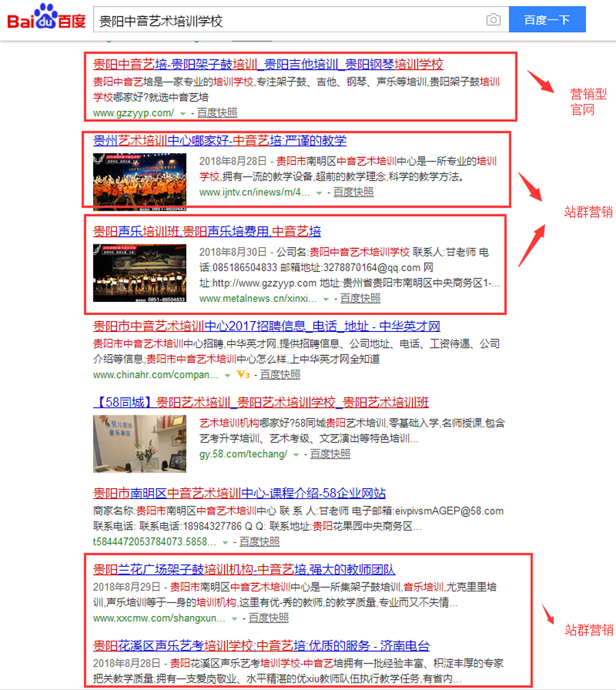Open result 贵阳中音艺培-贵阳架子鼓培训
This screenshot has height=690, width=616.
click(x=268, y=64)
